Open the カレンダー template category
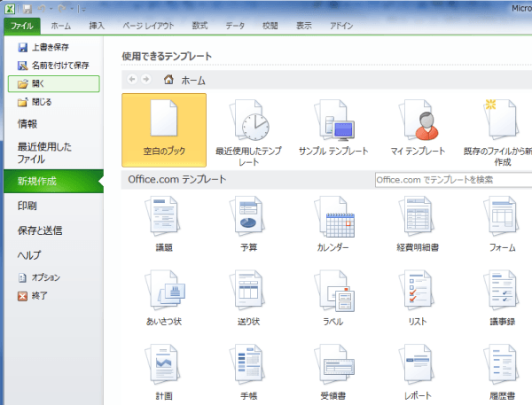 333,217
